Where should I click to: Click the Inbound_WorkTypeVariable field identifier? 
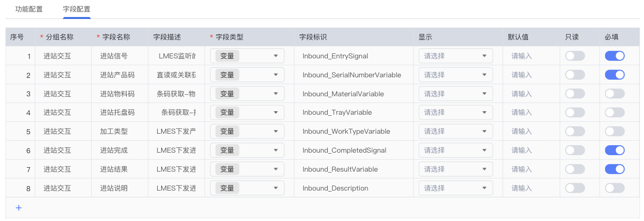pos(346,132)
